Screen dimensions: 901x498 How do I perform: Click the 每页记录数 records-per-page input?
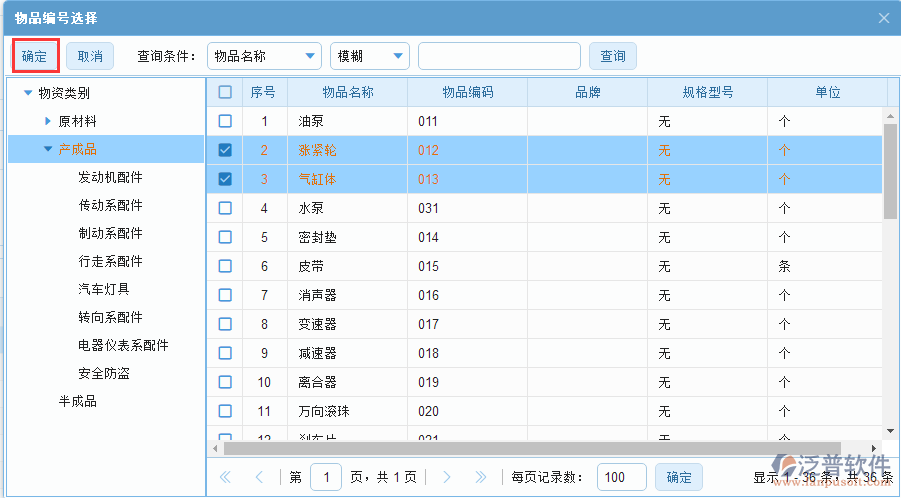coord(622,477)
